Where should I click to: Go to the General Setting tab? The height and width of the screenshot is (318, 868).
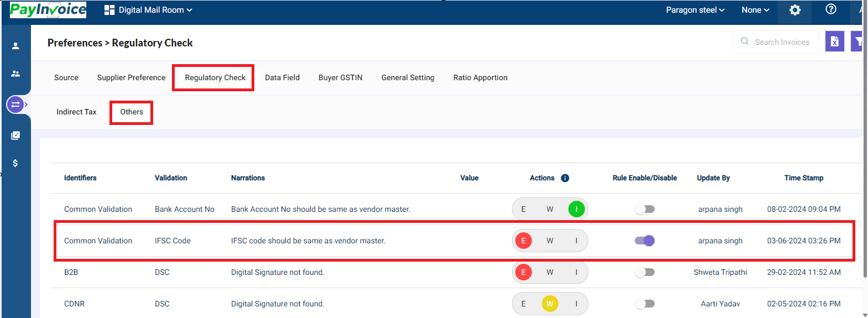(408, 77)
